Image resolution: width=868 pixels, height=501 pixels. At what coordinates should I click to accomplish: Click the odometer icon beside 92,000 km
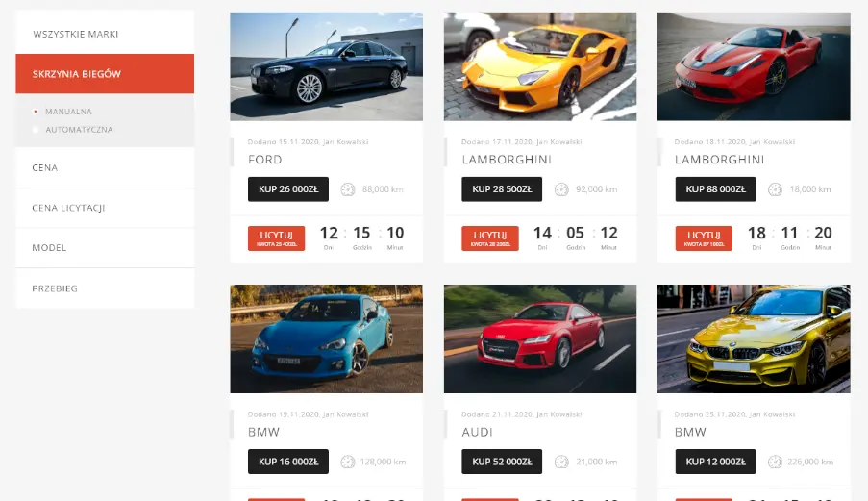pos(561,189)
